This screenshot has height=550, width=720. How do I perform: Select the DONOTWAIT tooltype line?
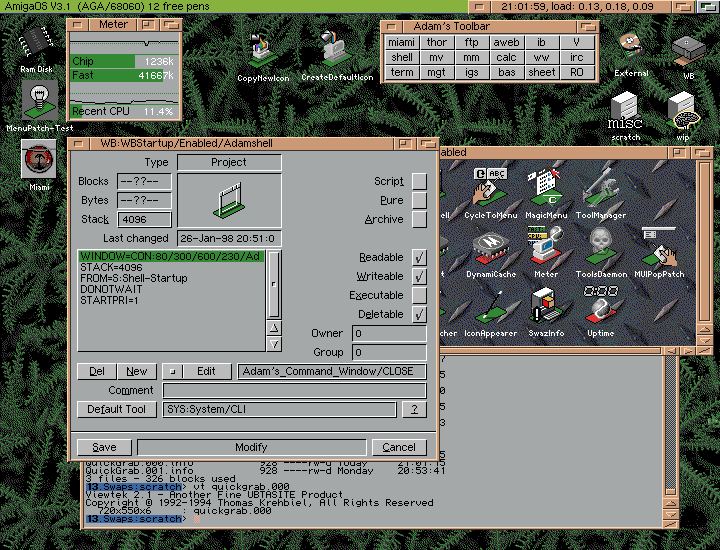point(172,289)
